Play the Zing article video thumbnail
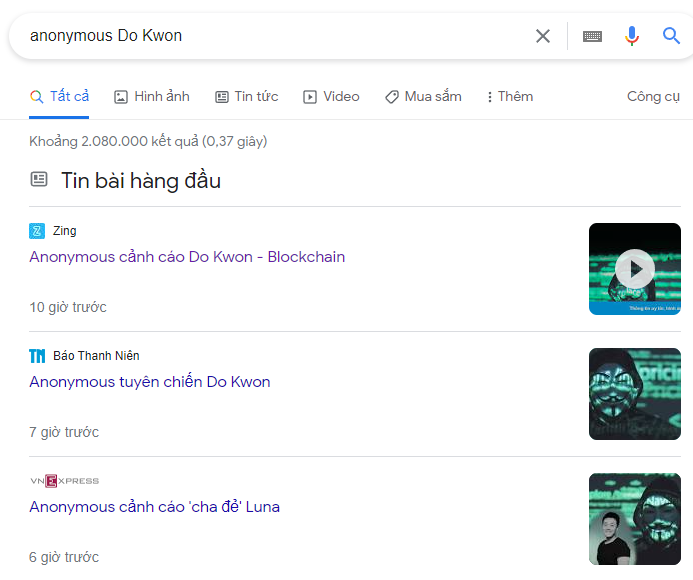This screenshot has width=693, height=580. click(635, 269)
